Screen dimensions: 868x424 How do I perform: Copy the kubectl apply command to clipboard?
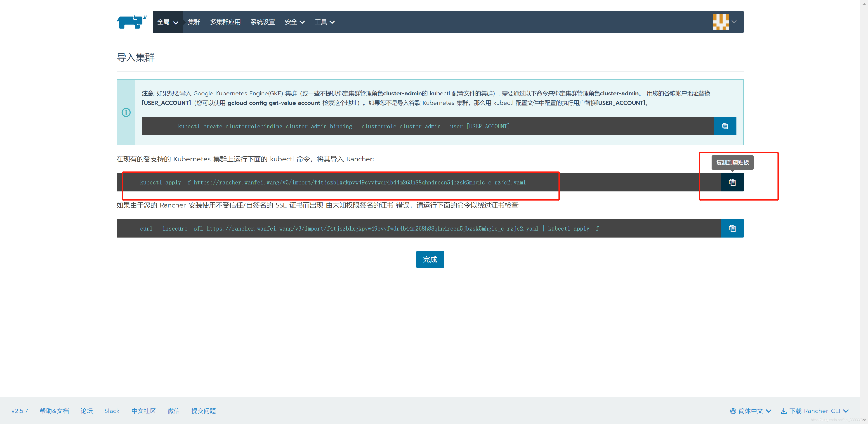(x=732, y=182)
